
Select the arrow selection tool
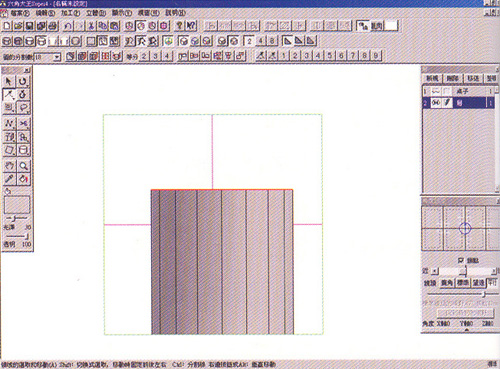9,81
